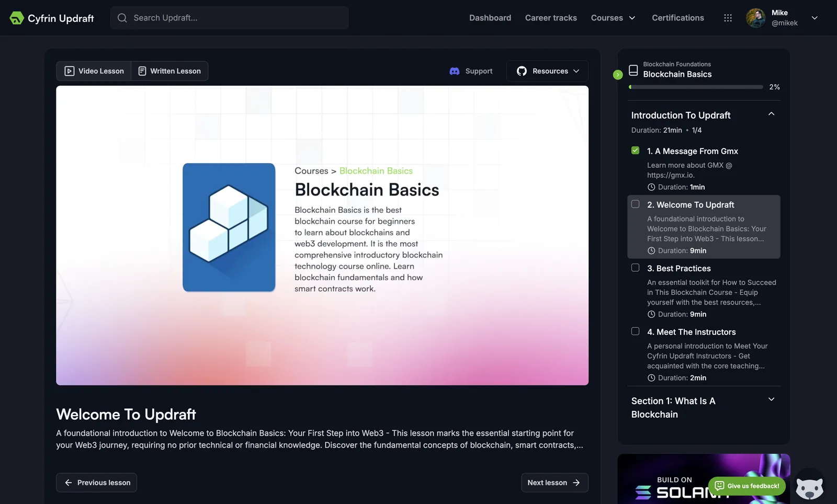Uncheck the A Message From Gmx lesson

click(x=635, y=151)
